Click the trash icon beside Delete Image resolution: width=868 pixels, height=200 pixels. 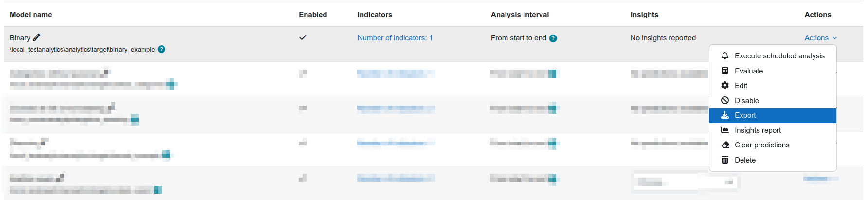(725, 160)
